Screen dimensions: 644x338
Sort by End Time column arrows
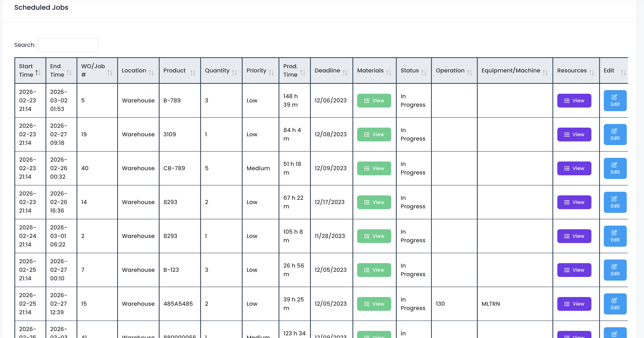tap(69, 73)
